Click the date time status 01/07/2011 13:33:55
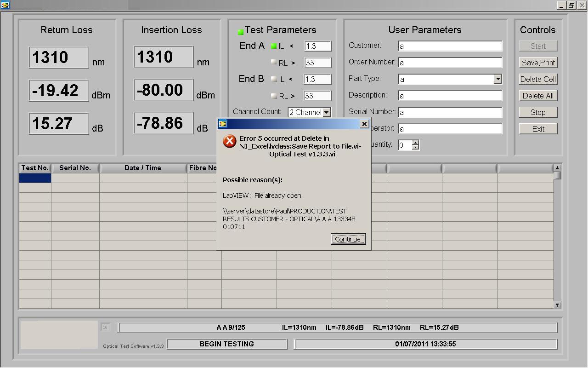588x368 pixels. [x=425, y=344]
